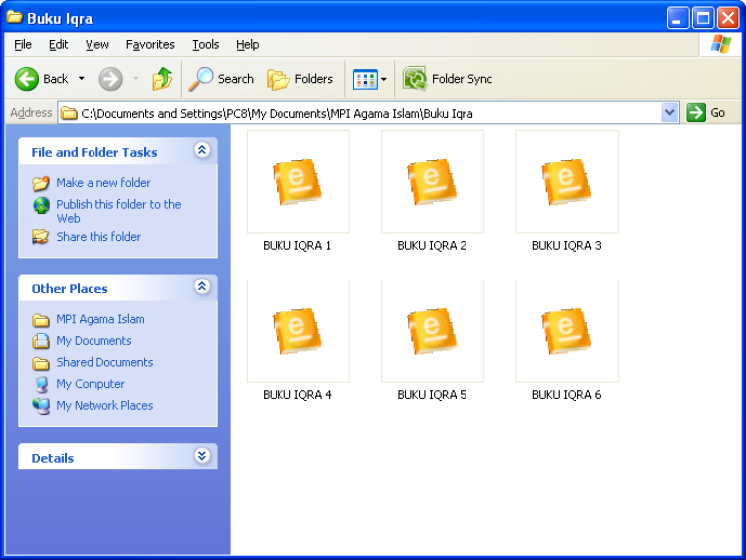Open the Favorites menu
Viewport: 746px width, 560px height.
[x=150, y=44]
